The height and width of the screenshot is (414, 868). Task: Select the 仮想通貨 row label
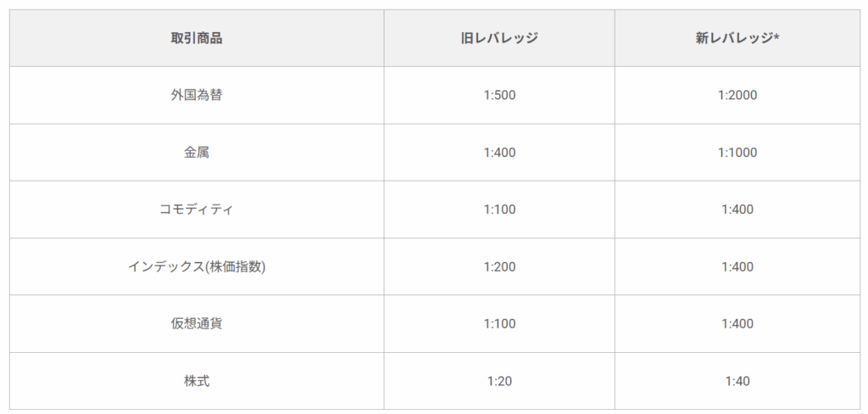pyautogui.click(x=196, y=324)
